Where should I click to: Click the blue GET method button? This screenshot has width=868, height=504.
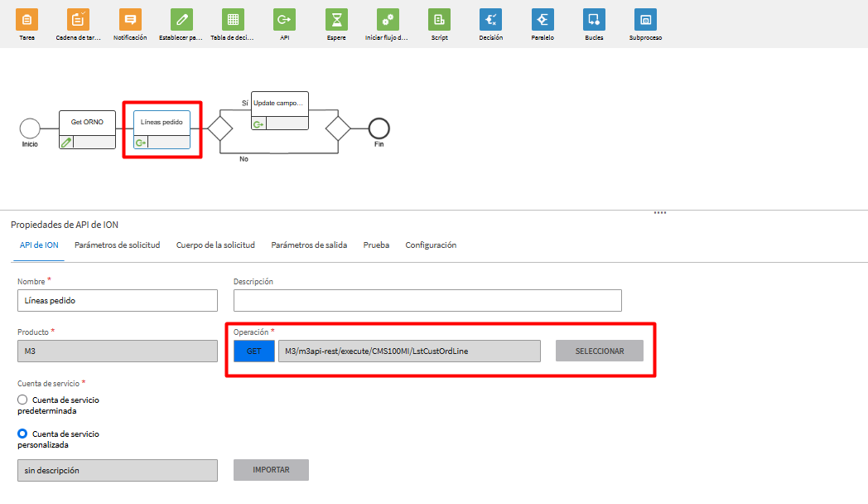[x=254, y=351]
